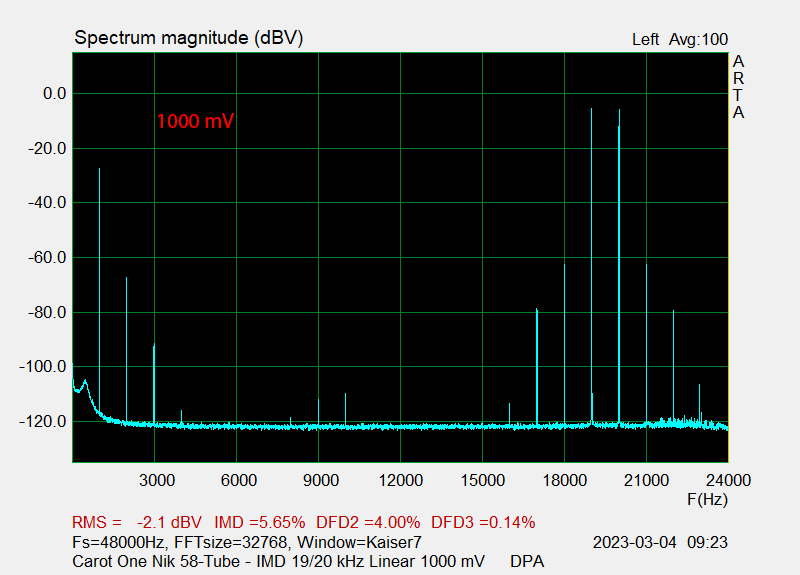The height and width of the screenshot is (575, 800).
Task: Click the 'Carot One Nik 58-Tube' caption
Action: (x=156, y=562)
